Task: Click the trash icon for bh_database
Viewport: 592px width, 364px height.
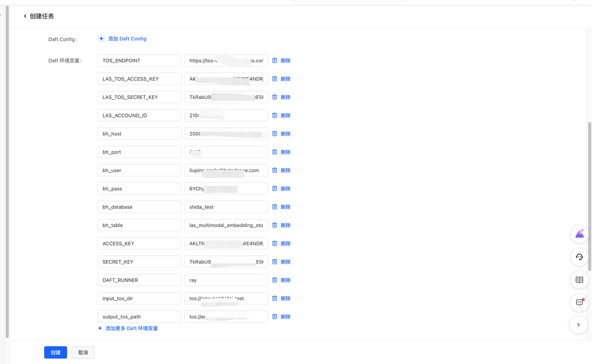Action: tap(274, 207)
